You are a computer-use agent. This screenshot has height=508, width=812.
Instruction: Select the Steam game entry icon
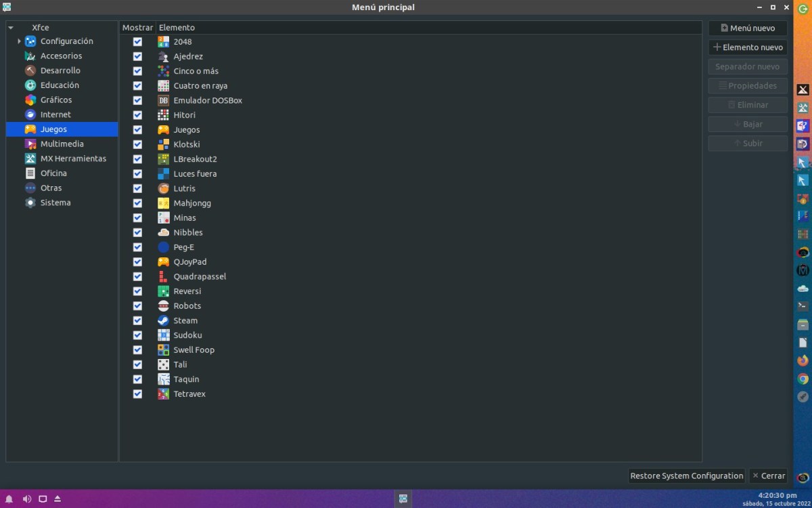click(163, 320)
